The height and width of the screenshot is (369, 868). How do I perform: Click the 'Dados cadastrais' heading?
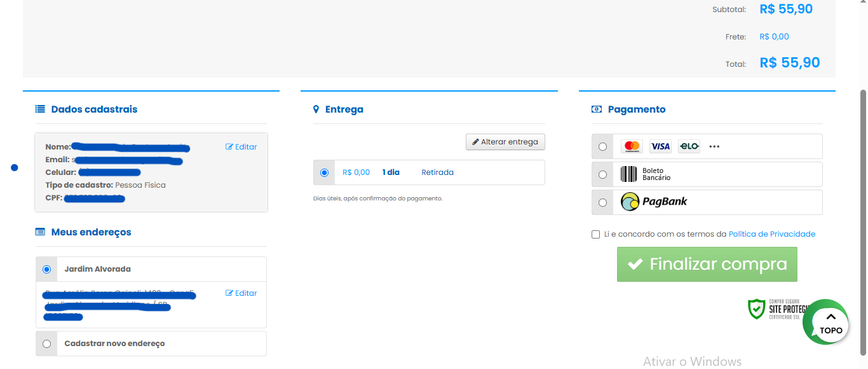94,109
